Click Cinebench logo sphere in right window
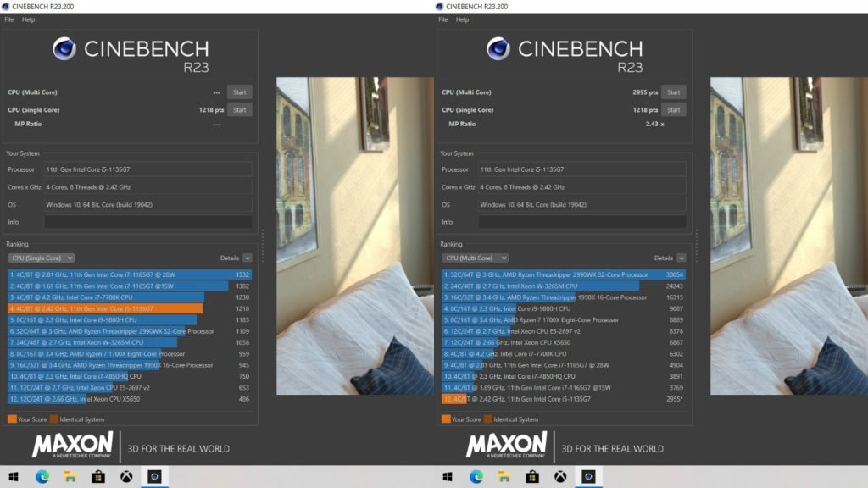868x488 pixels. pos(498,48)
